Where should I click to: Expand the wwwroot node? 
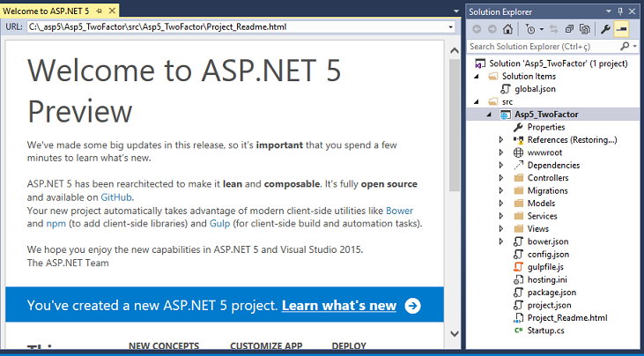tap(501, 152)
